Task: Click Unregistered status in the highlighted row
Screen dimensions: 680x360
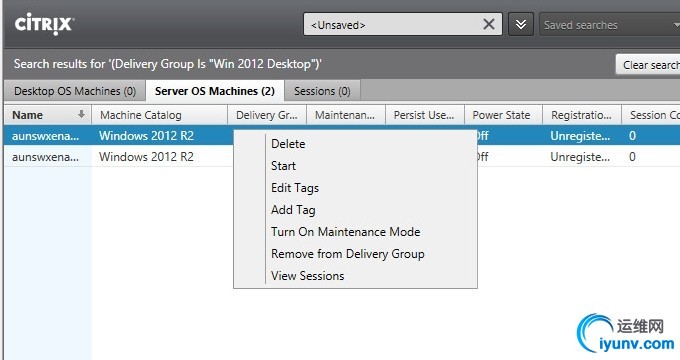Action: coord(580,136)
